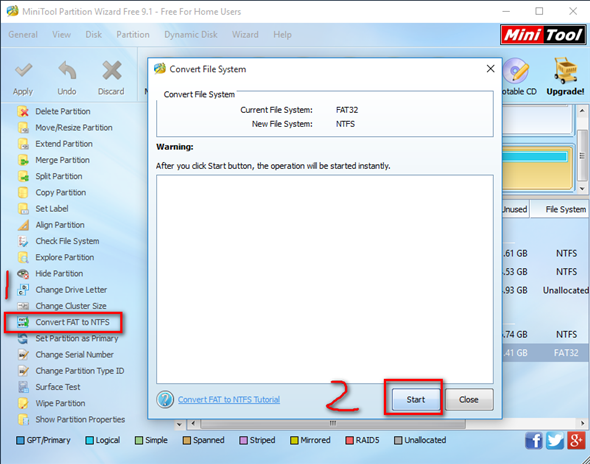Click the horizontal scrollbar thumb
590x464 pixels.
(x=333, y=423)
